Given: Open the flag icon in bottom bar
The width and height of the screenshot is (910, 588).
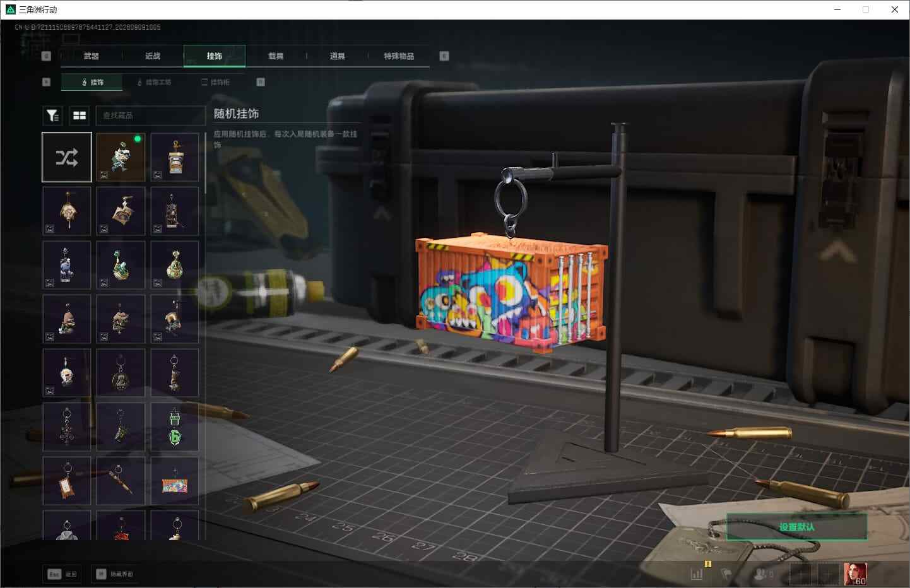Looking at the screenshot, I should point(726,574).
